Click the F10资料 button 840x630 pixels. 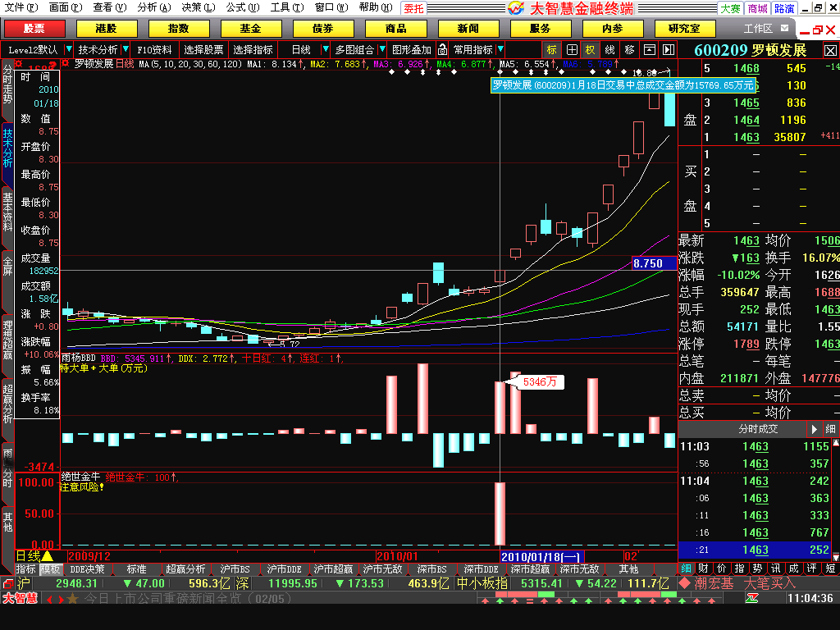click(x=154, y=50)
